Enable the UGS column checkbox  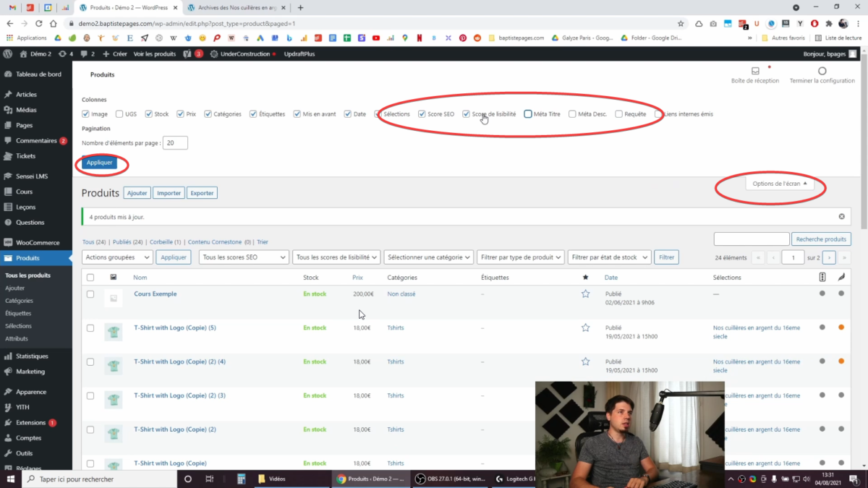point(119,114)
